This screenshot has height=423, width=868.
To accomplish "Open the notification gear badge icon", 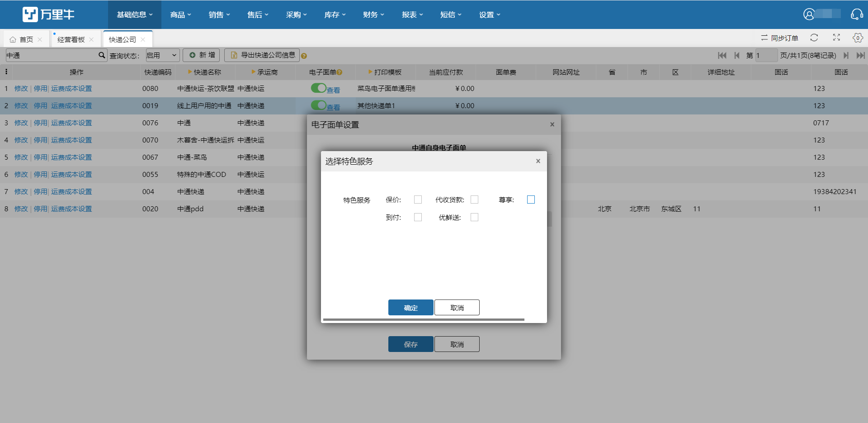I will 858,38.
